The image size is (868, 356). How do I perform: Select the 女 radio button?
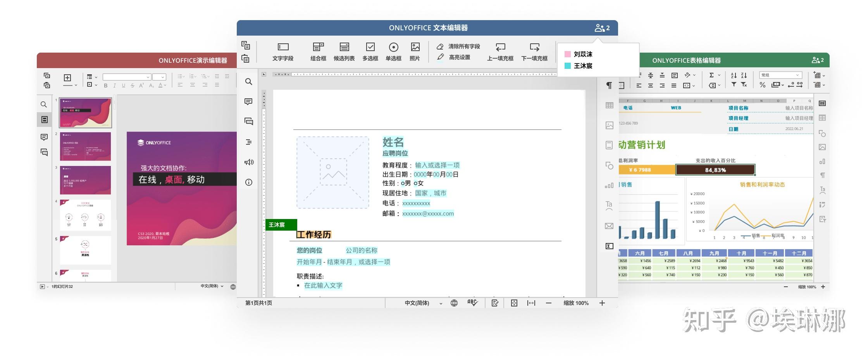coord(415,183)
